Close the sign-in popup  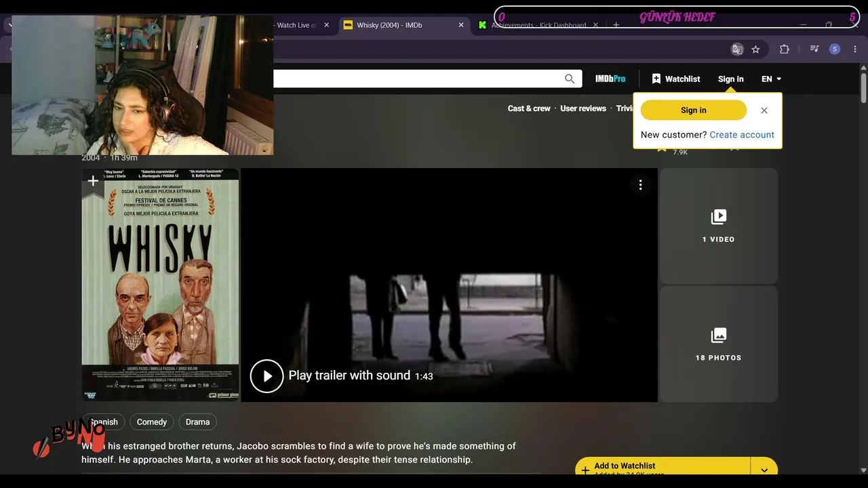(764, 110)
